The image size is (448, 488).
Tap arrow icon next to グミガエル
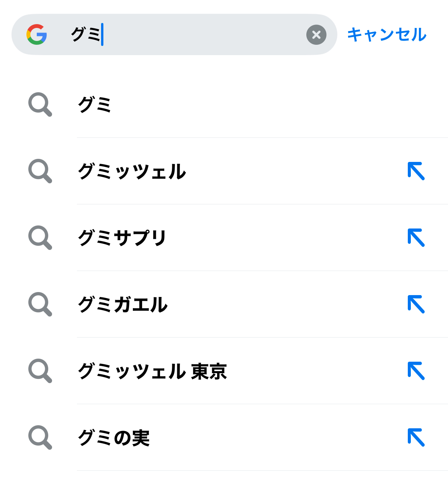[x=416, y=304]
